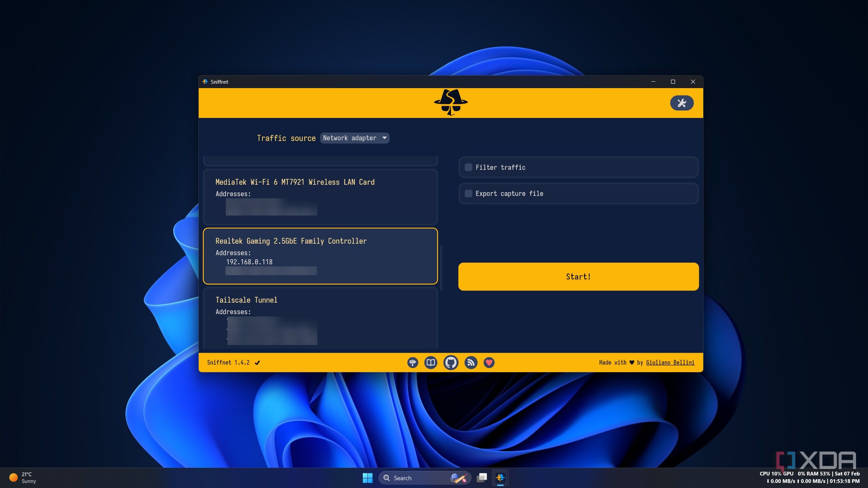This screenshot has height=488, width=868.
Task: Click the Traffic source label
Action: click(286, 138)
